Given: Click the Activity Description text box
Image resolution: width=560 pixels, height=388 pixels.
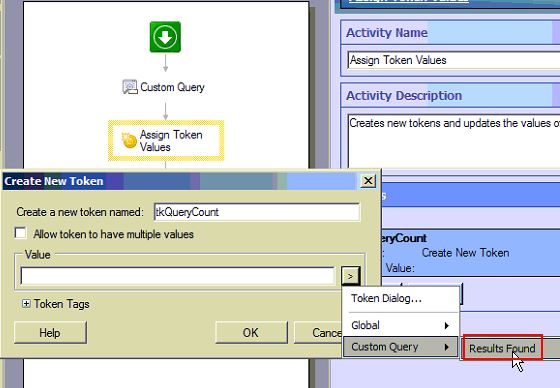Looking at the screenshot, I should (x=454, y=141).
